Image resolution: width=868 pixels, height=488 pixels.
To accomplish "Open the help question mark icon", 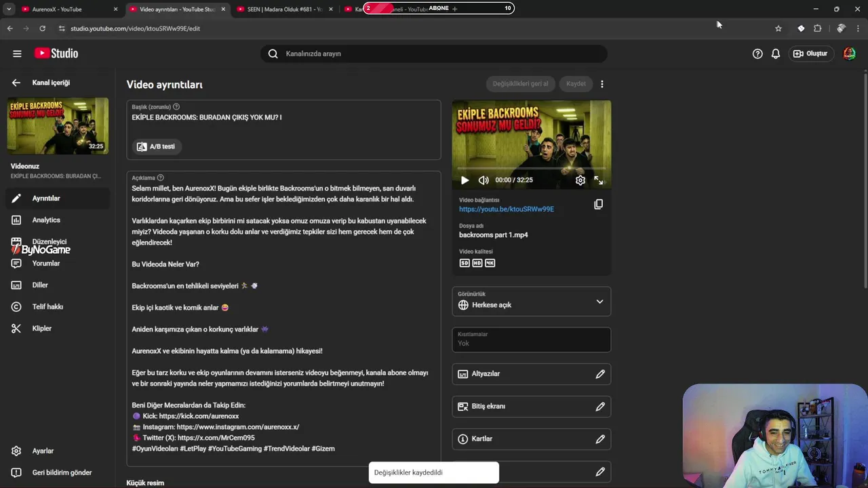I will tap(757, 54).
